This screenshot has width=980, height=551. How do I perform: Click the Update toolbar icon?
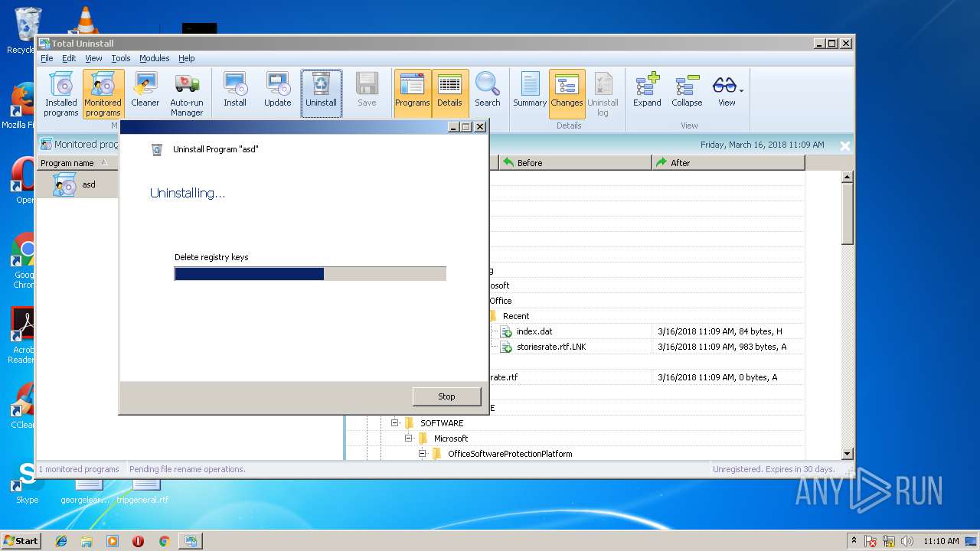(278, 90)
